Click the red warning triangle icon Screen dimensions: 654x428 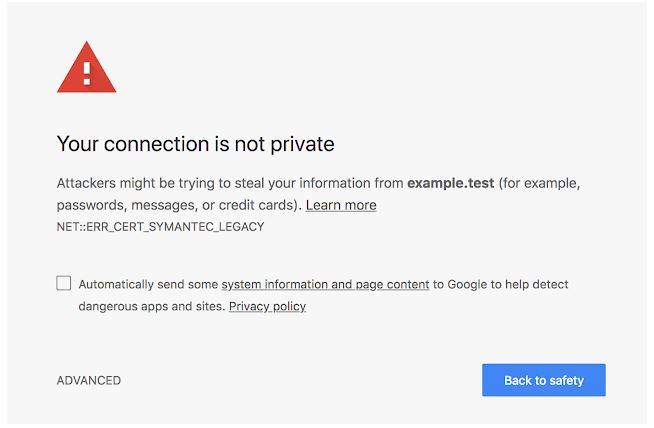(86, 67)
